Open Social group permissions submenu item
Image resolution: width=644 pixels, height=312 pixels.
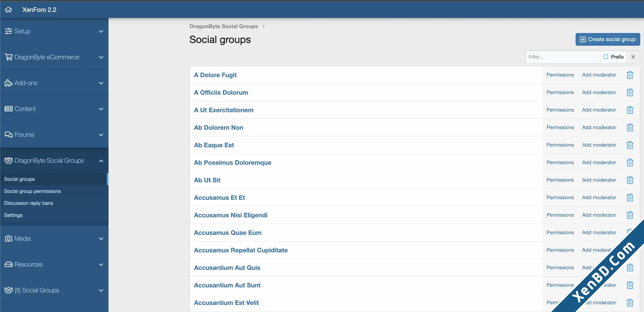(x=32, y=191)
